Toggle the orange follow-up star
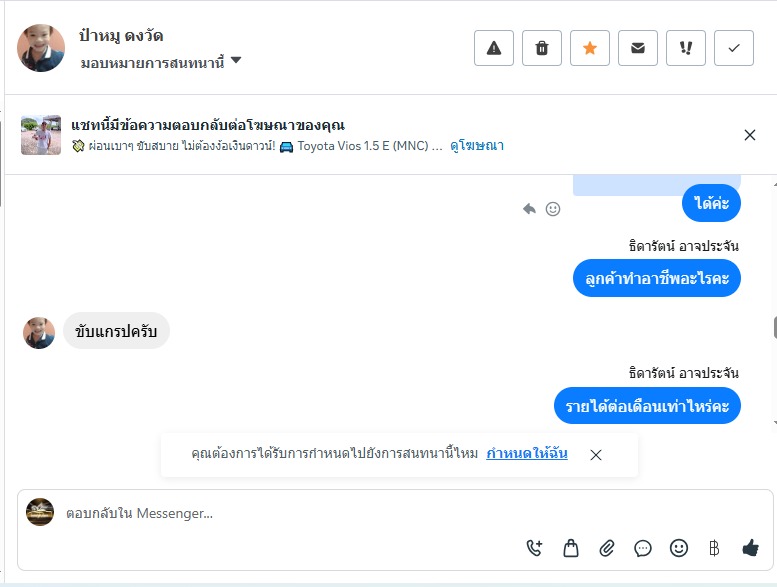Viewport: 777px width, 587px height. (x=590, y=48)
